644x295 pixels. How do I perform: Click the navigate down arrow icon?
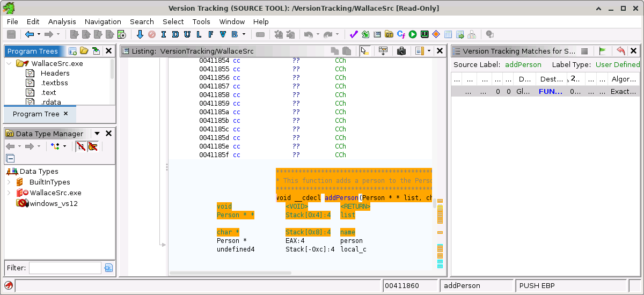coord(140,34)
